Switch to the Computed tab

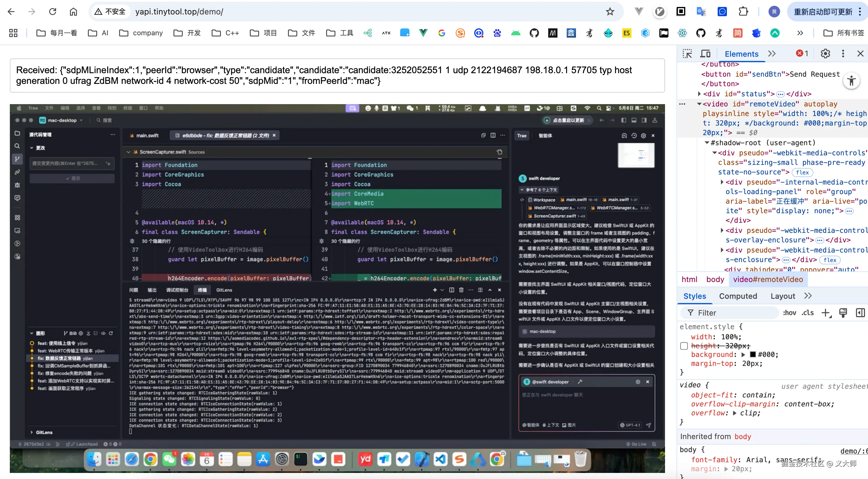(x=738, y=296)
